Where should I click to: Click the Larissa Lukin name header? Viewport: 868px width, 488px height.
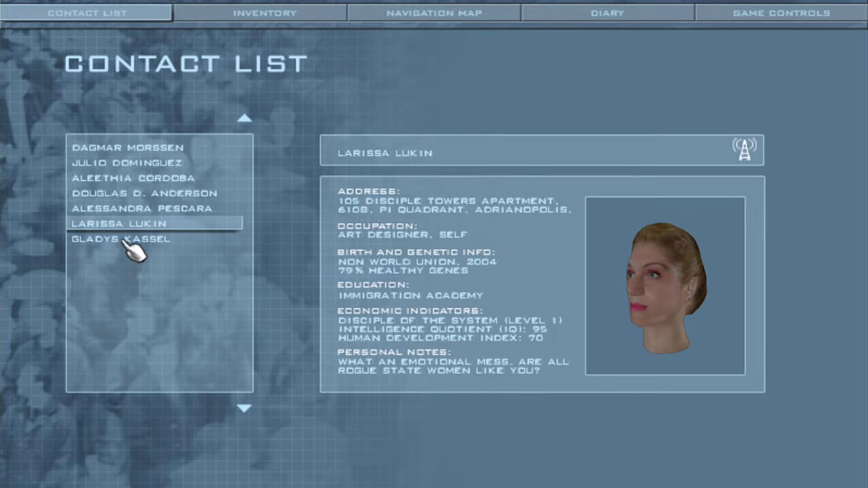(385, 153)
